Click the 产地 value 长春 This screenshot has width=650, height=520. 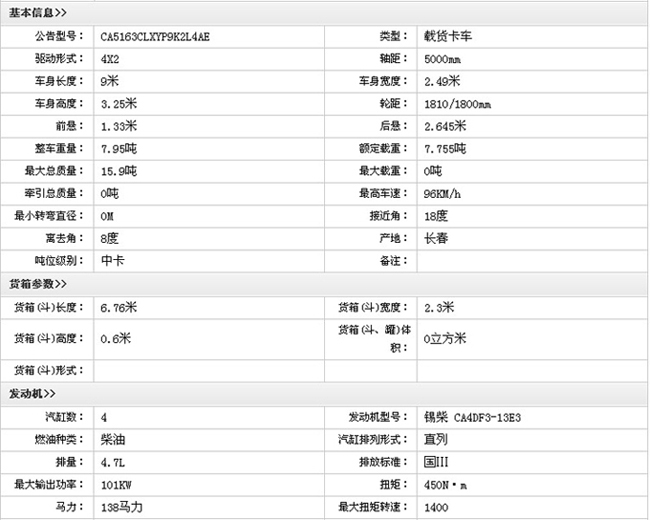pos(436,238)
